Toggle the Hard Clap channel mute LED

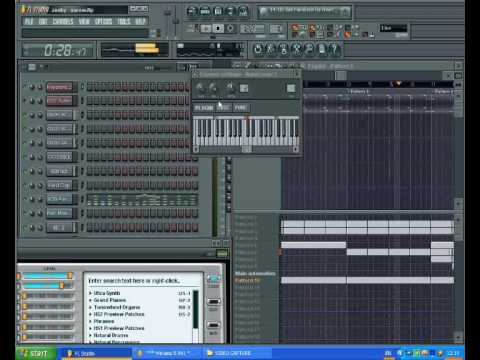(24, 185)
